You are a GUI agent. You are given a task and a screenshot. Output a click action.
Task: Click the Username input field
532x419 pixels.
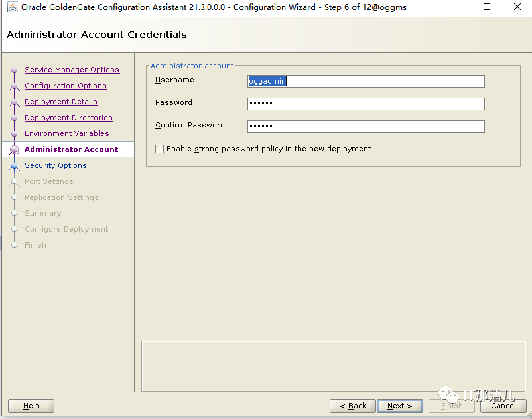click(x=366, y=81)
